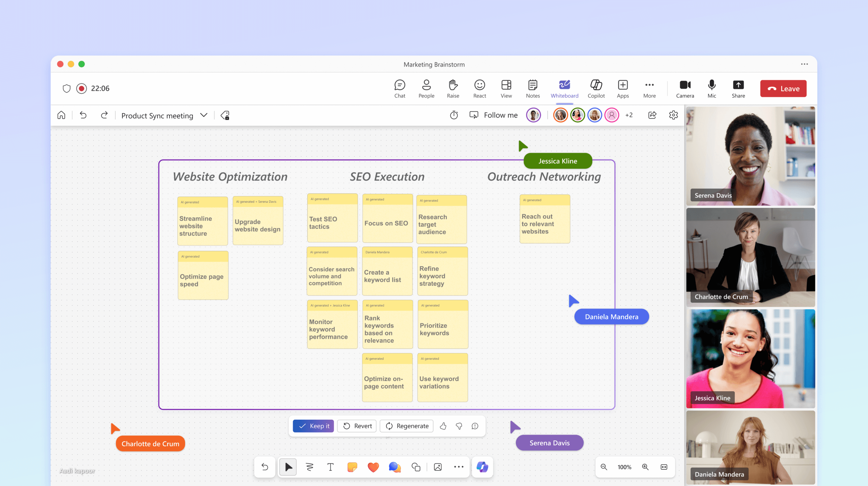Image resolution: width=868 pixels, height=486 pixels.
Task: Open the Notes panel
Action: coord(532,88)
